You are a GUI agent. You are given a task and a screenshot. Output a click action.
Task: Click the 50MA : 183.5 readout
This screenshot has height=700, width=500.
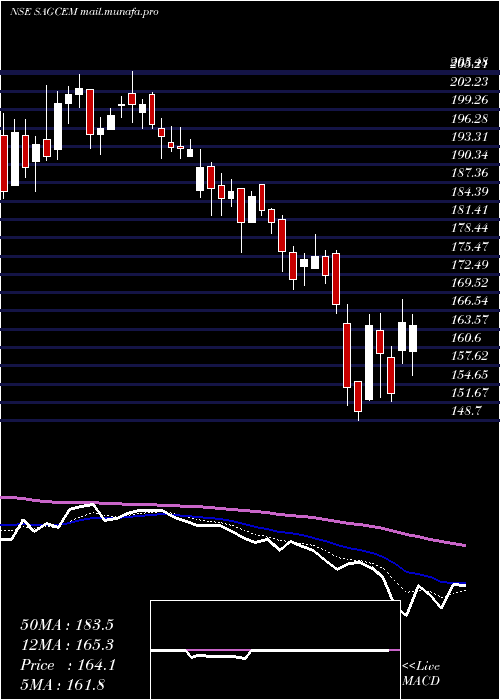tap(67, 625)
